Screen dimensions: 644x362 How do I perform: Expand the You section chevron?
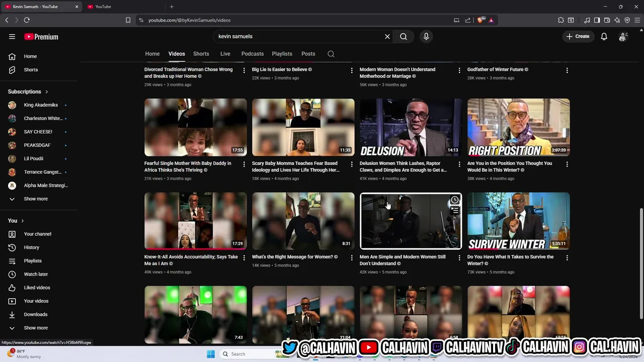pos(22,221)
